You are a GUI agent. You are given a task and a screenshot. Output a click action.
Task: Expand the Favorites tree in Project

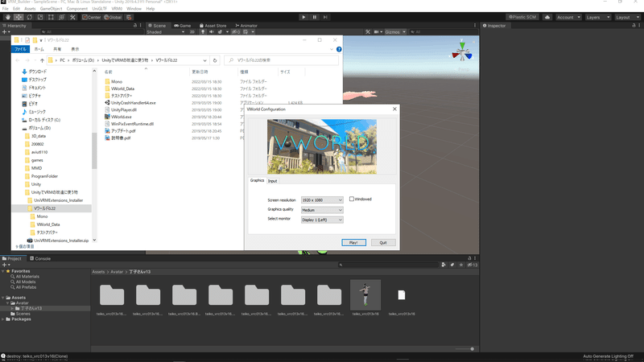pos(3,271)
